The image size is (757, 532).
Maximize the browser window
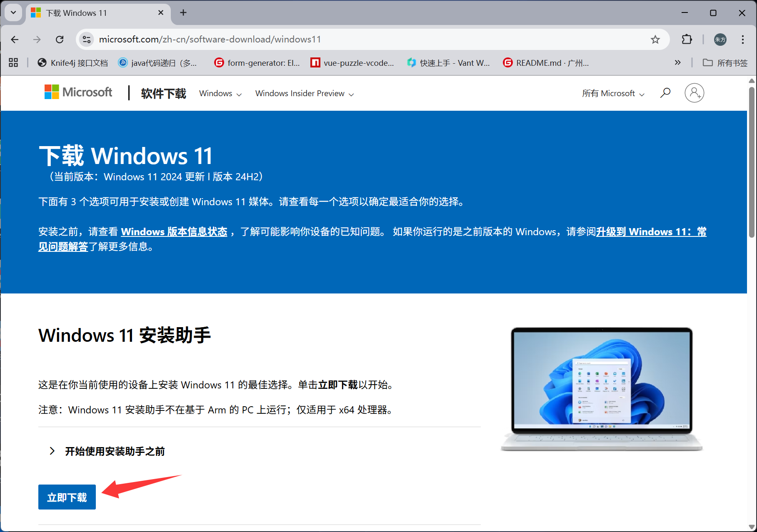(x=713, y=13)
